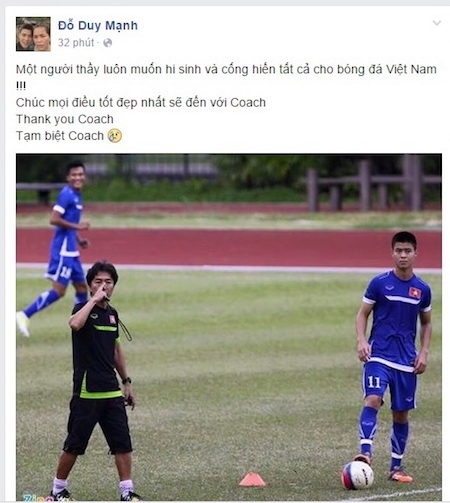The height and width of the screenshot is (503, 450).
Task: Click the public globe privacy icon
Action: 108,43
